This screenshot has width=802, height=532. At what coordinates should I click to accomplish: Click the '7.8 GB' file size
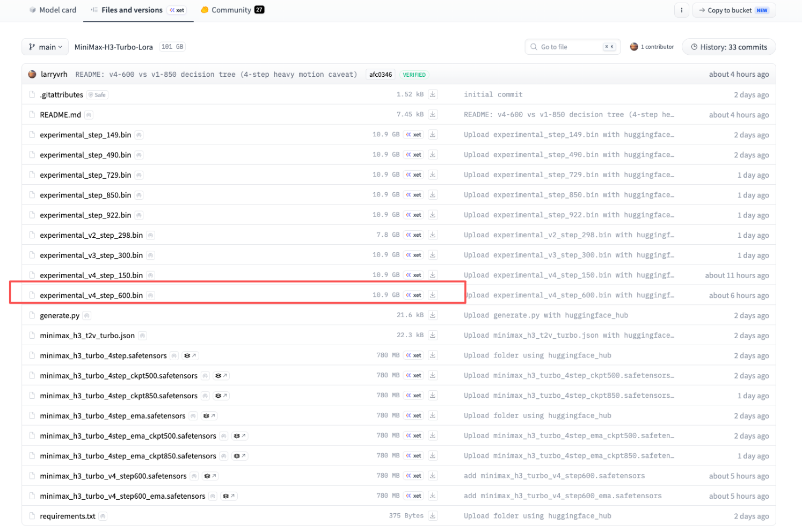pyautogui.click(x=388, y=235)
